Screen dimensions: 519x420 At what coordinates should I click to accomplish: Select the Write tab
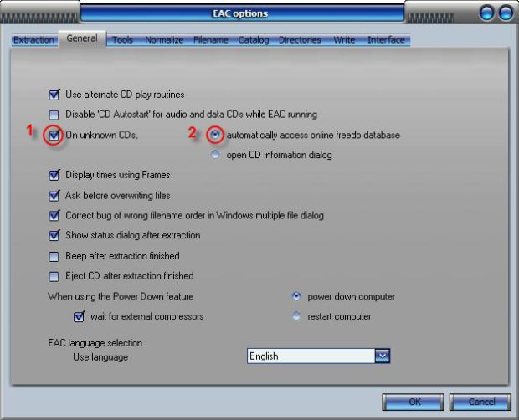tap(344, 40)
